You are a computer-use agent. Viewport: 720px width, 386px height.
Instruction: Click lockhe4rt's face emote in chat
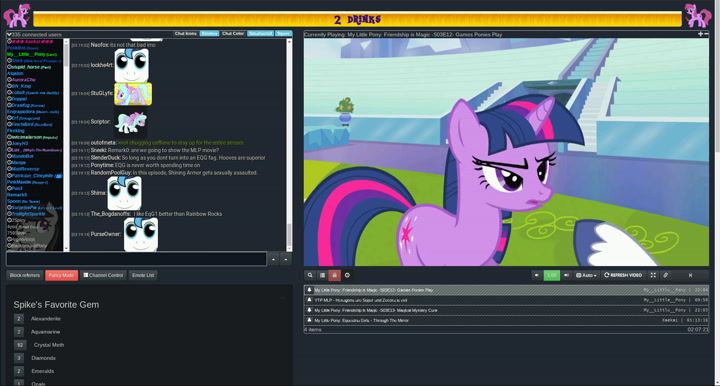click(131, 65)
